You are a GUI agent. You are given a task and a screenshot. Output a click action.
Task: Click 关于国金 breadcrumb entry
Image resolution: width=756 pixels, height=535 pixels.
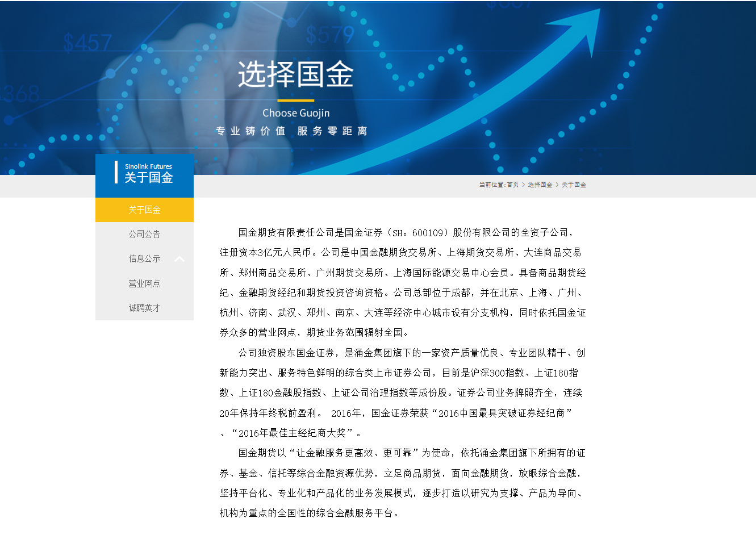pyautogui.click(x=574, y=185)
